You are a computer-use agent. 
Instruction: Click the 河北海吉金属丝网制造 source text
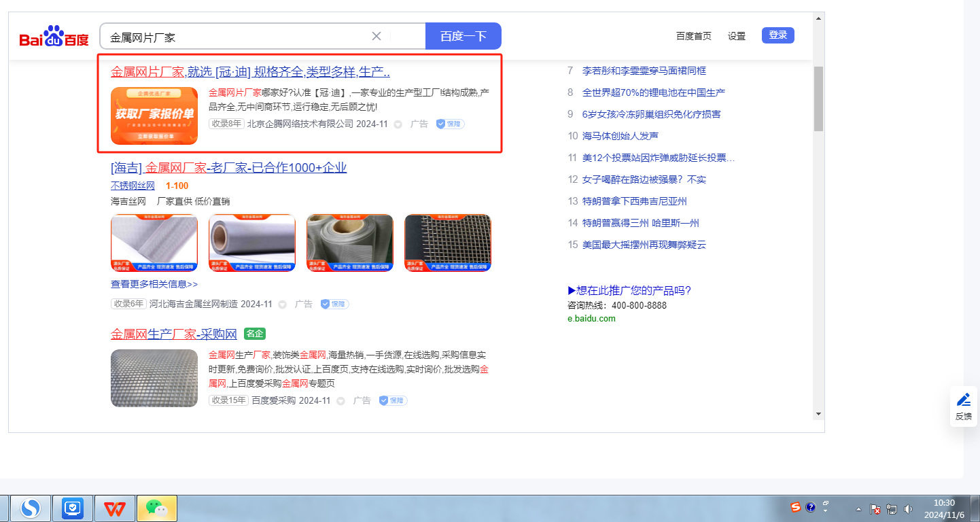(194, 304)
